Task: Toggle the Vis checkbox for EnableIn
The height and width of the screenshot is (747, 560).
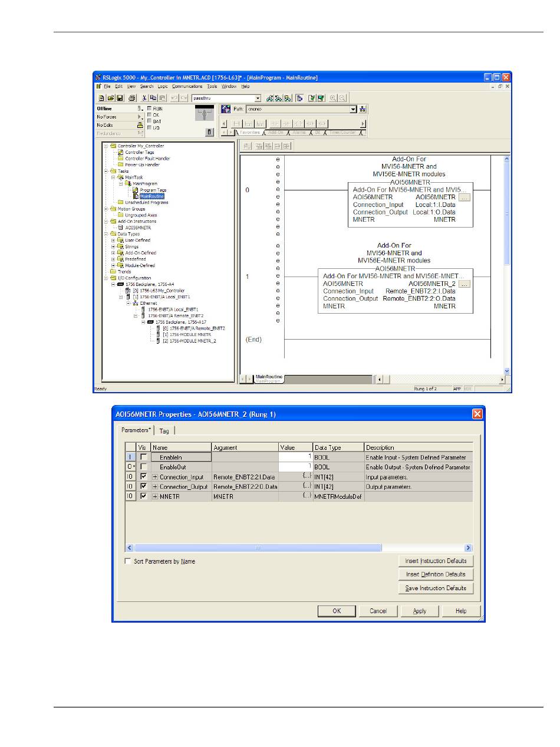Action: click(144, 457)
